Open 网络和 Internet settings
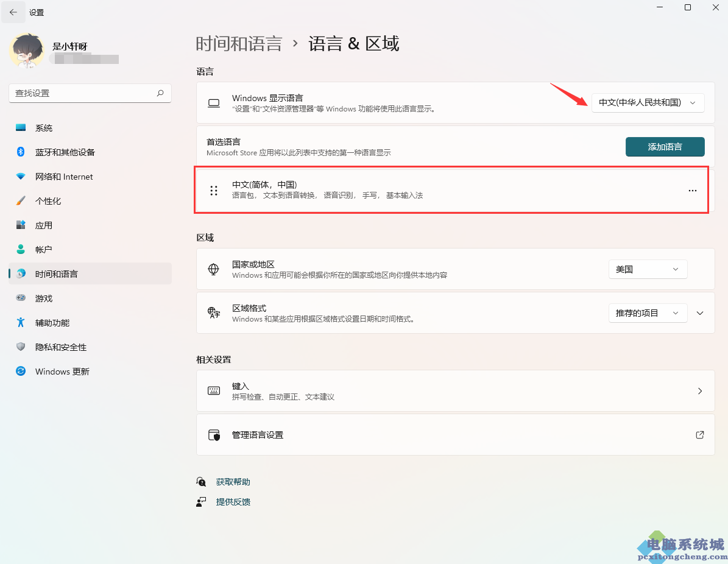The width and height of the screenshot is (728, 564). (x=90, y=177)
